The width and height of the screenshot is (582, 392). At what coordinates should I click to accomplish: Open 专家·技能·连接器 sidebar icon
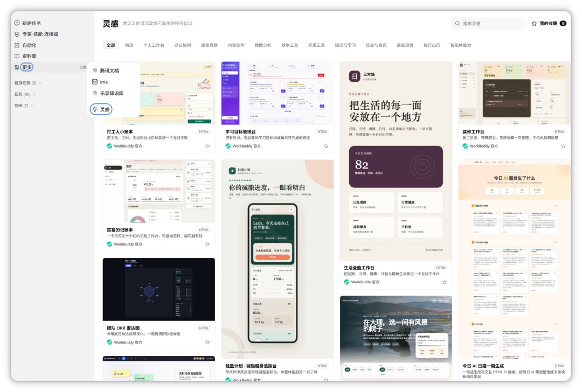(17, 34)
